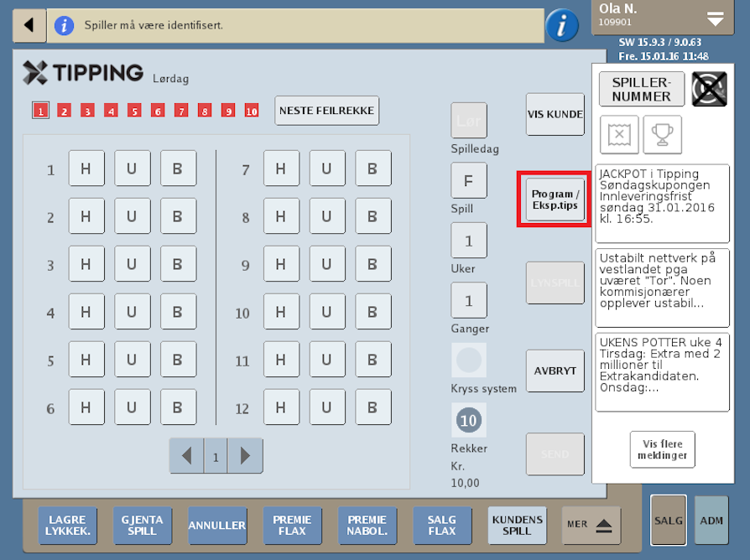Select row tab 1
Image resolution: width=750 pixels, height=560 pixels.
point(40,111)
